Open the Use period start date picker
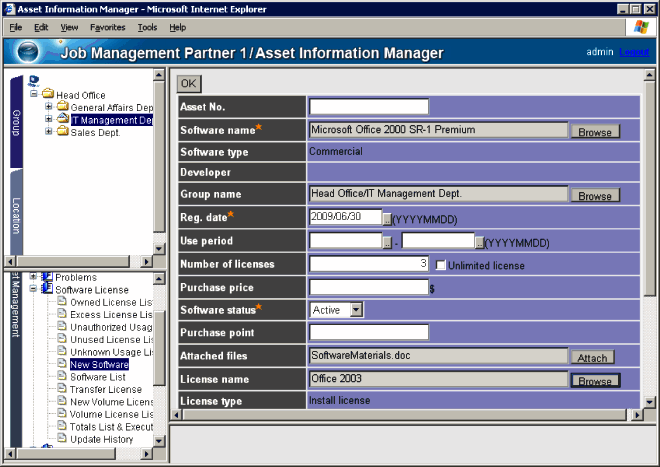The height and width of the screenshot is (467, 660). (x=387, y=243)
